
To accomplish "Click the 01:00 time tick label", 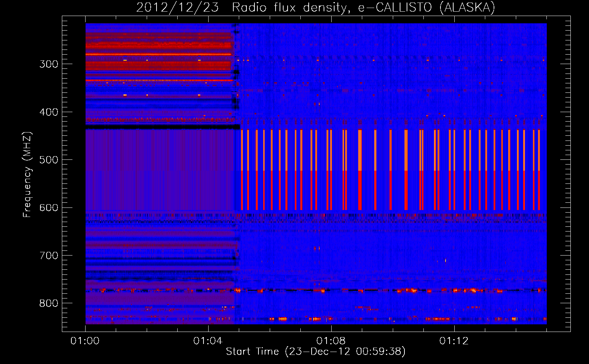I will coord(85,341).
